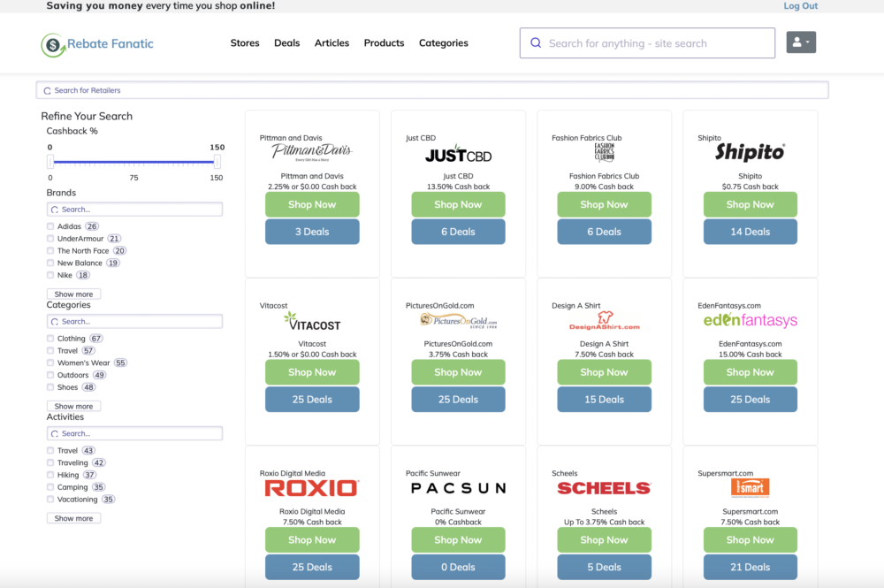The height and width of the screenshot is (588, 884).
Task: Check the Hiking activity checkbox
Action: coord(50,475)
